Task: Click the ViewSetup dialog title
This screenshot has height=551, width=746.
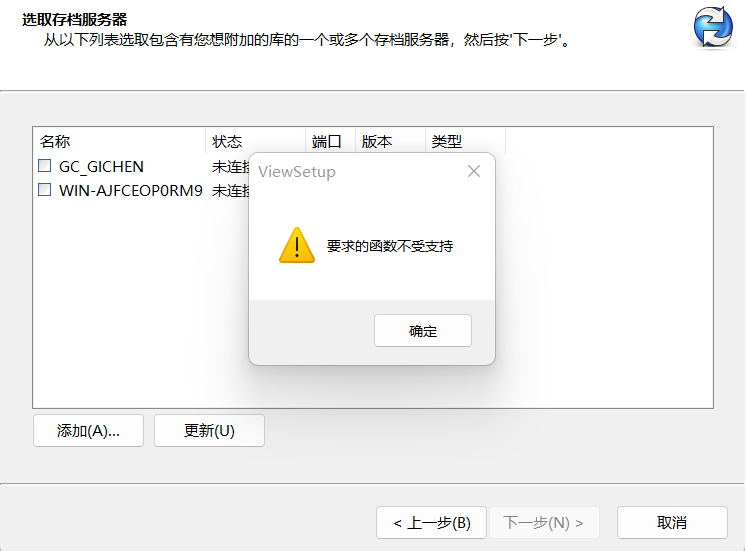Action: tap(297, 171)
